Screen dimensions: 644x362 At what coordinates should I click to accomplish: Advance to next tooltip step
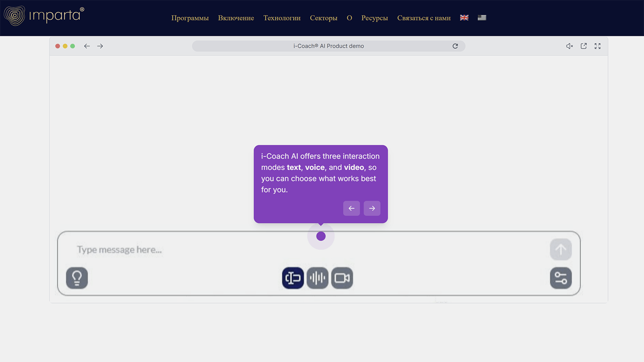point(372,208)
